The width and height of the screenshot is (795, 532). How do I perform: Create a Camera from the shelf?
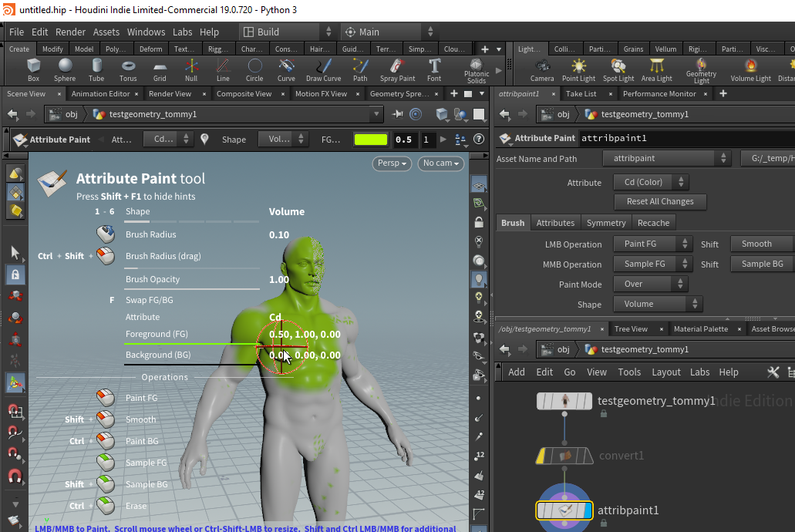tap(542, 70)
